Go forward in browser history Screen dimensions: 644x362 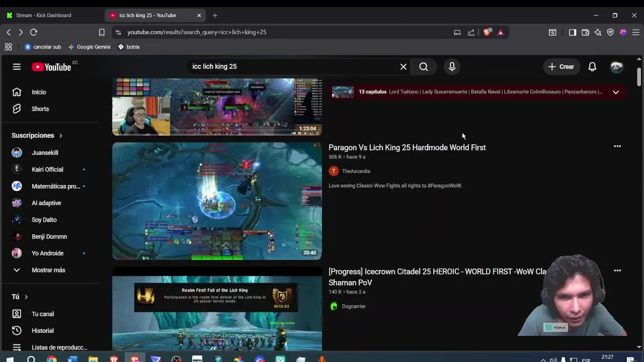tap(21, 32)
